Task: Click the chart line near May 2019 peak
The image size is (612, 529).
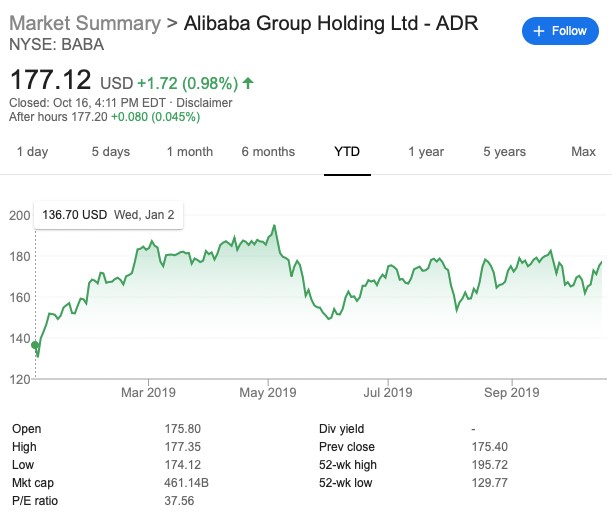Action: (274, 227)
